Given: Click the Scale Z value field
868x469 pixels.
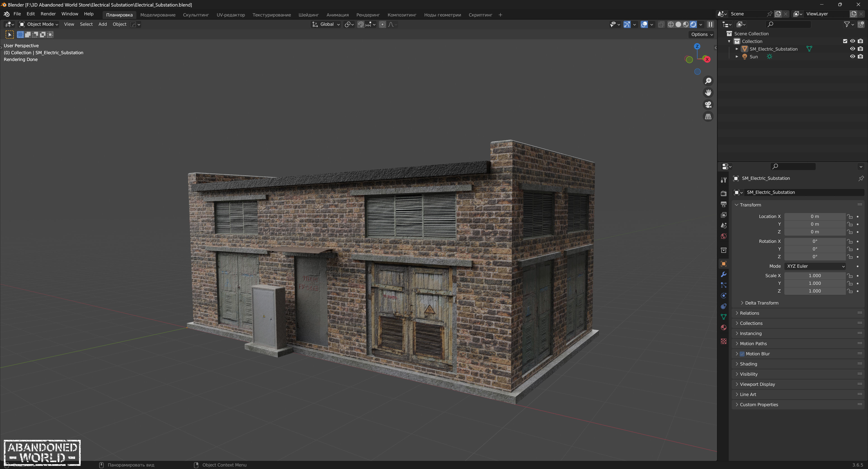Looking at the screenshot, I should click(x=815, y=291).
